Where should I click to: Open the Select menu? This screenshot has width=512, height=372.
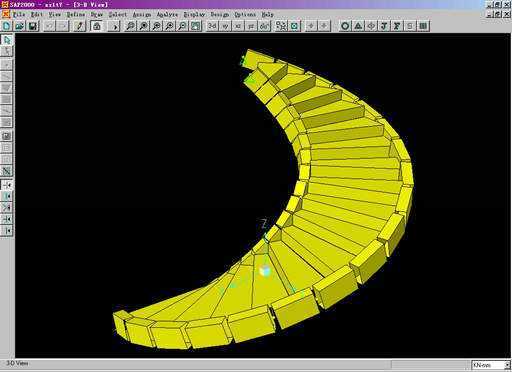(118, 15)
